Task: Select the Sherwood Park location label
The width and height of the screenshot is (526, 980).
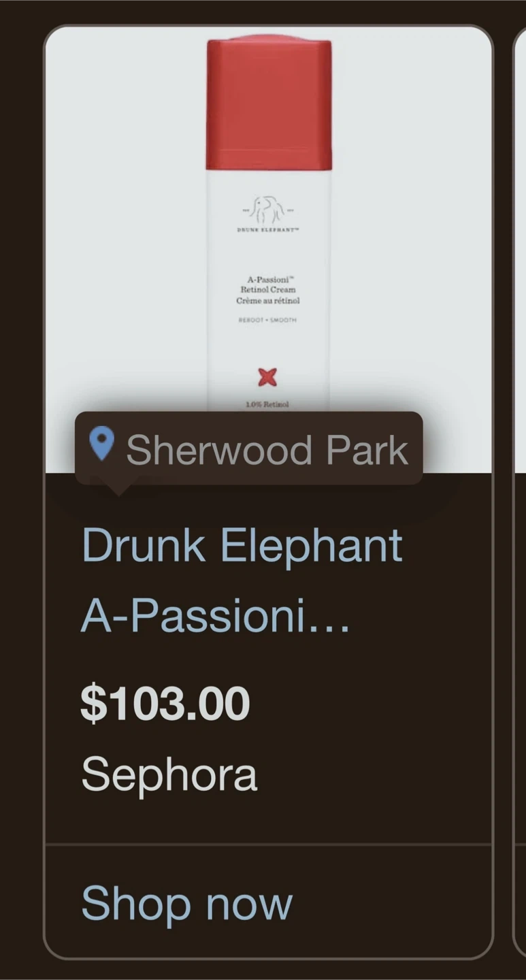Action: tap(267, 450)
